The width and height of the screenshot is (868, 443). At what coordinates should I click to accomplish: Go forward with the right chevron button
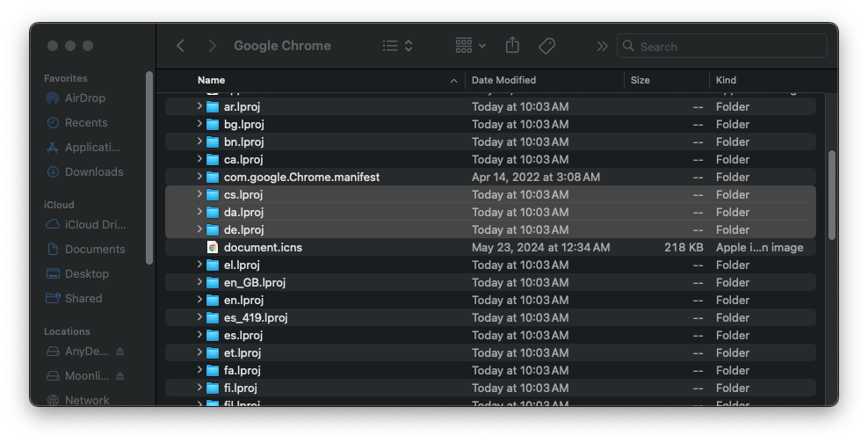click(x=212, y=46)
